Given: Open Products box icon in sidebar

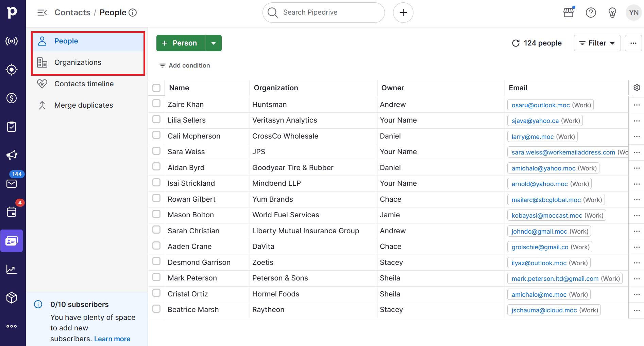Looking at the screenshot, I should point(12,298).
